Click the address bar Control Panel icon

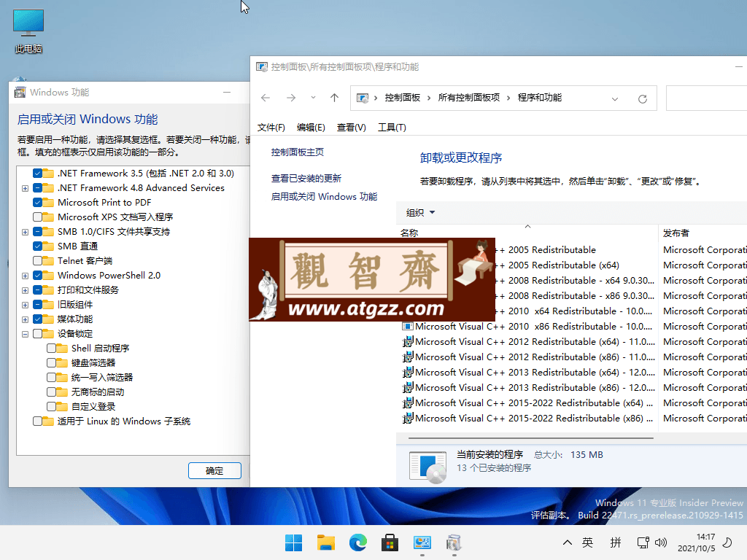[363, 98]
